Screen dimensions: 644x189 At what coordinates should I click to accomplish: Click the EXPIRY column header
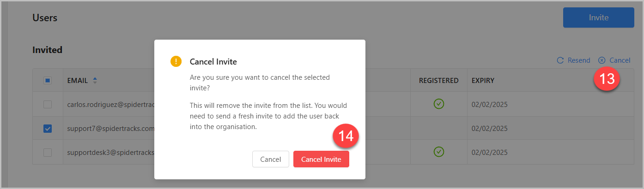tap(483, 81)
